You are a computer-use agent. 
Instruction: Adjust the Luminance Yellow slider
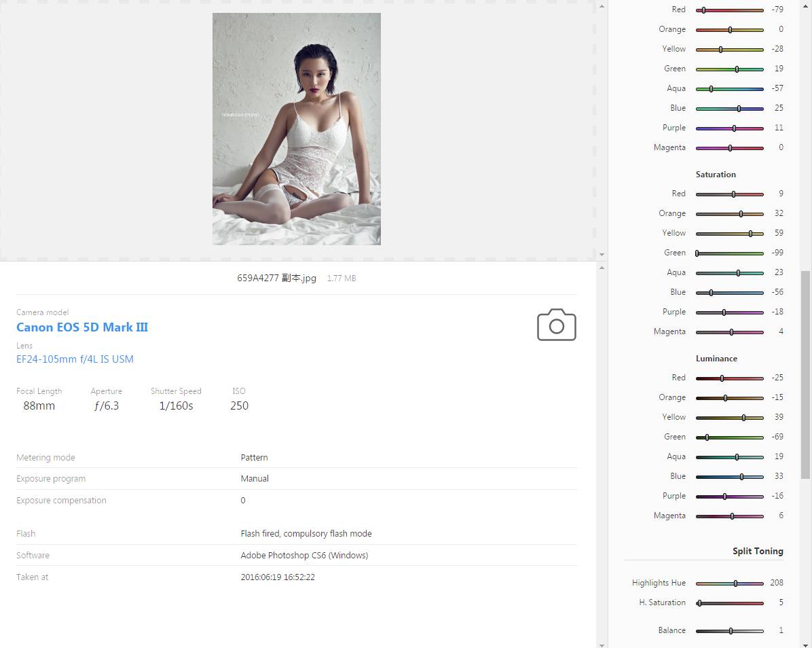(730, 418)
